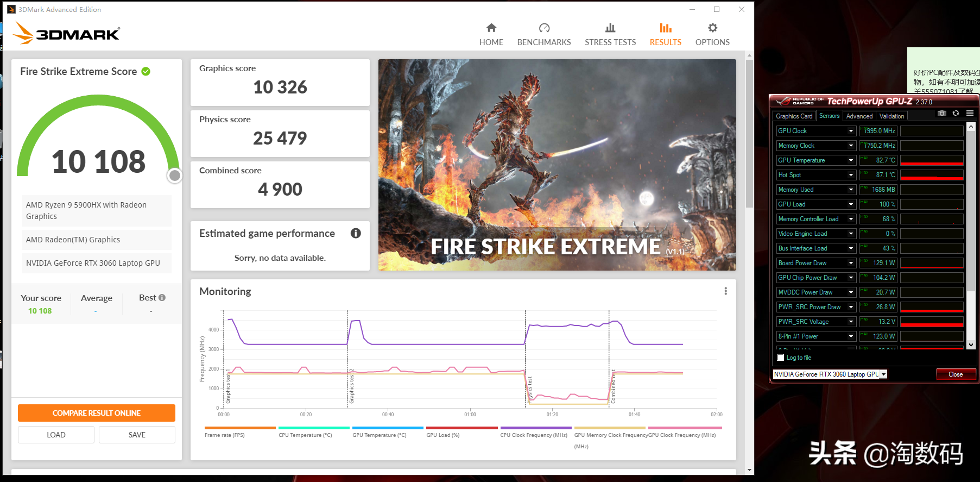The image size is (980, 482).
Task: Expand GPU Clock sensor dropdown
Action: [851, 131]
